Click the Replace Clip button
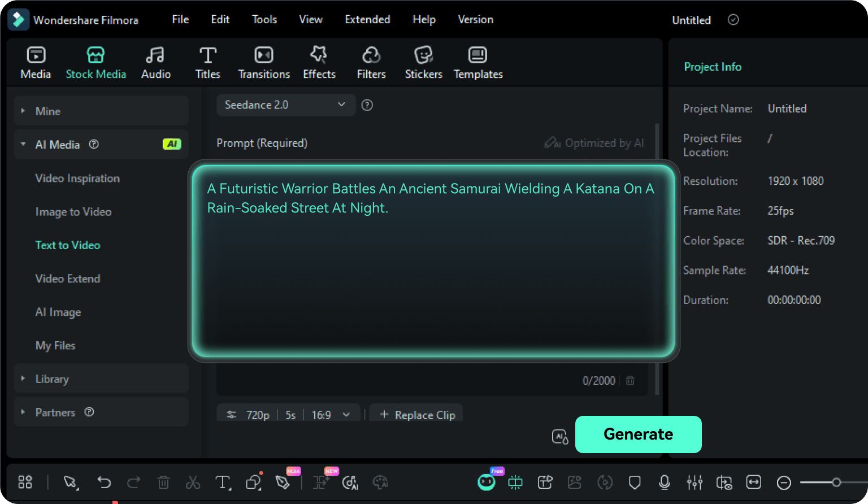 pyautogui.click(x=416, y=415)
